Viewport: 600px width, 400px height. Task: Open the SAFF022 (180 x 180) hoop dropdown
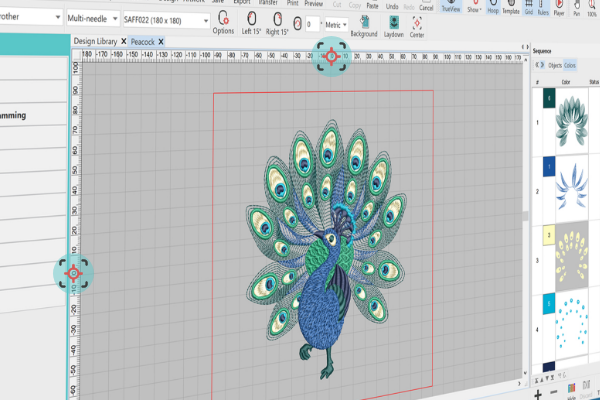tap(167, 20)
